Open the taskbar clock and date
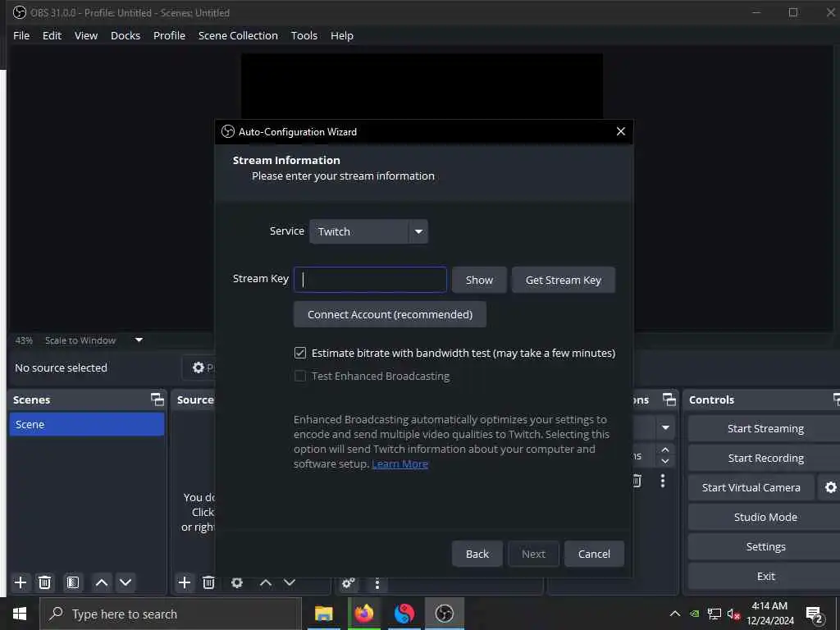Image resolution: width=840 pixels, height=630 pixels. (769, 614)
